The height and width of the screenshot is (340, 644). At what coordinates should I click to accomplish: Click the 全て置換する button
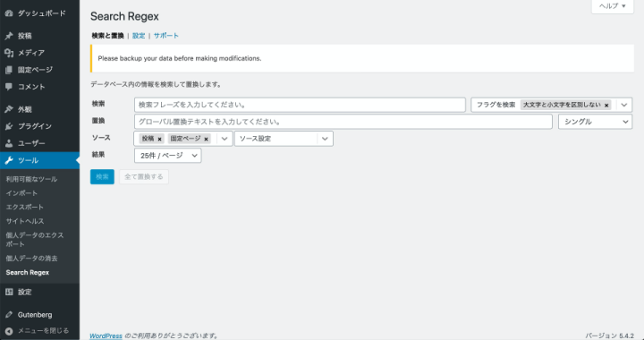click(144, 177)
